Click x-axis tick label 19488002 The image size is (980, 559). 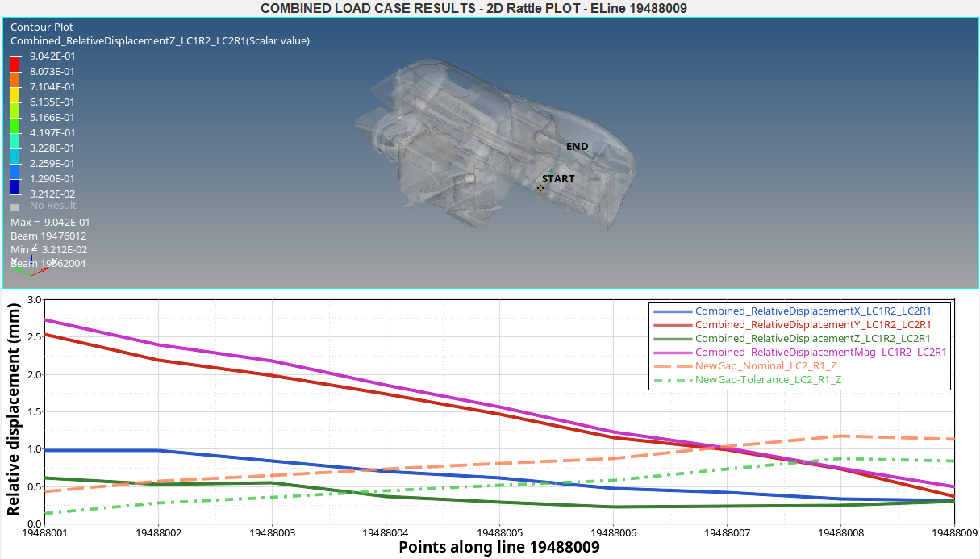157,532
